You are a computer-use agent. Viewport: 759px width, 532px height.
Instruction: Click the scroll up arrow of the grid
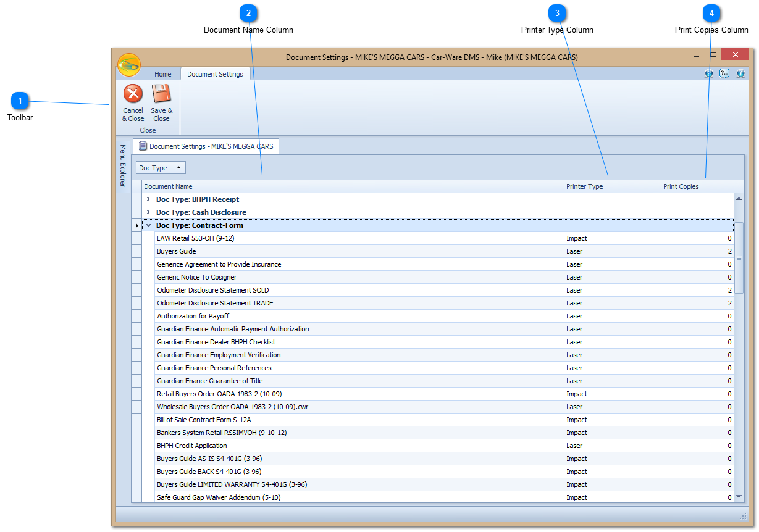(739, 199)
